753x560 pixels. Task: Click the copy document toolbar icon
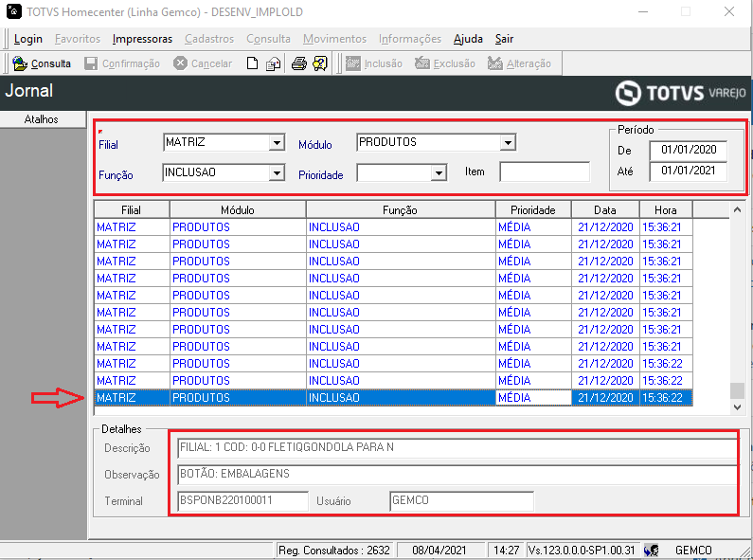tap(273, 63)
